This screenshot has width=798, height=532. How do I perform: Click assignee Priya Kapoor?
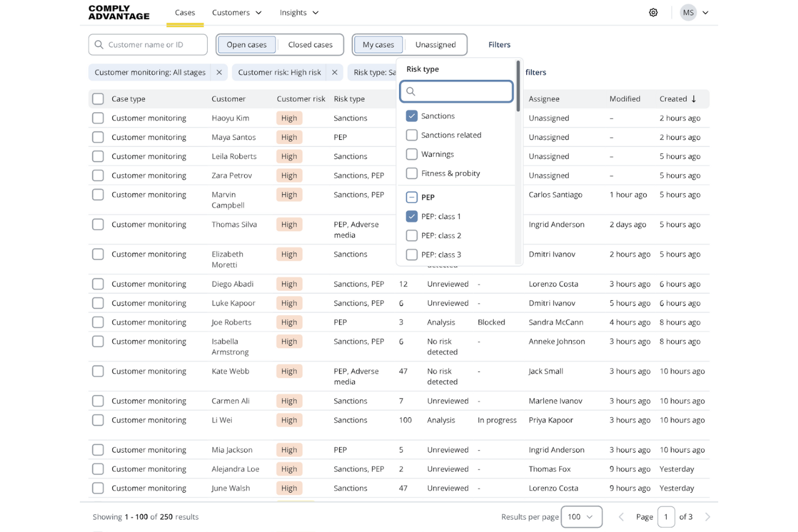[551, 420]
